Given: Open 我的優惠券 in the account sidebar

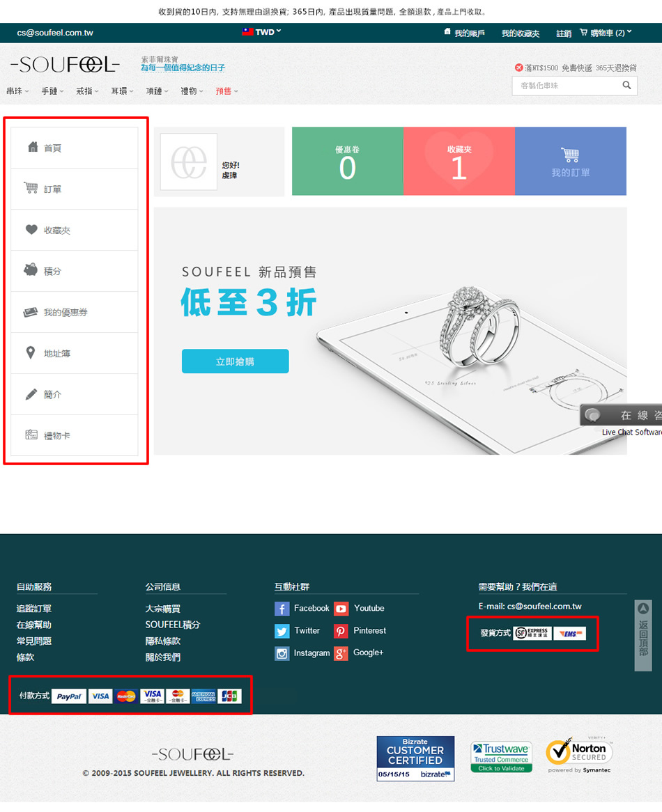Looking at the screenshot, I should point(75,312).
